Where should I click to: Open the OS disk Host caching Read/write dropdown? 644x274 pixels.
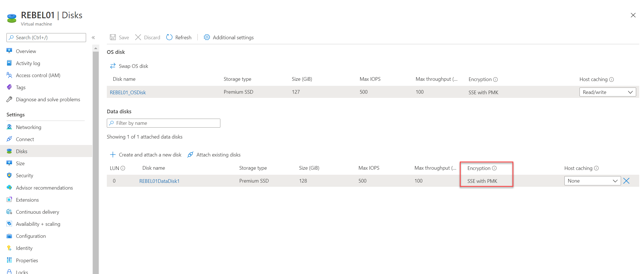click(x=608, y=92)
